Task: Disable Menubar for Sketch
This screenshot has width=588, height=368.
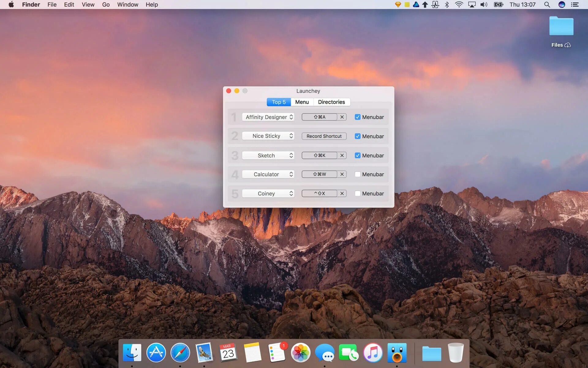Action: tap(357, 155)
